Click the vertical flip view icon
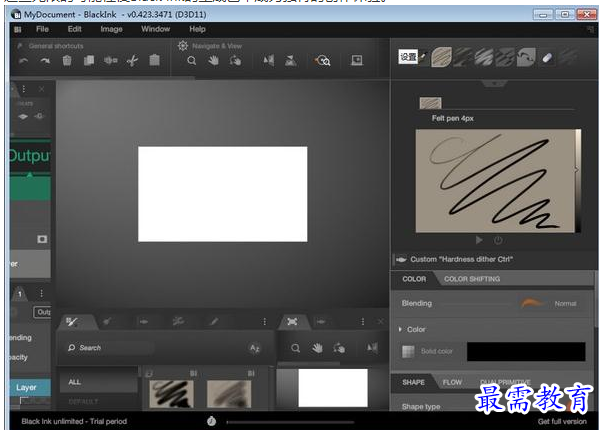The image size is (599, 430). 291,60
